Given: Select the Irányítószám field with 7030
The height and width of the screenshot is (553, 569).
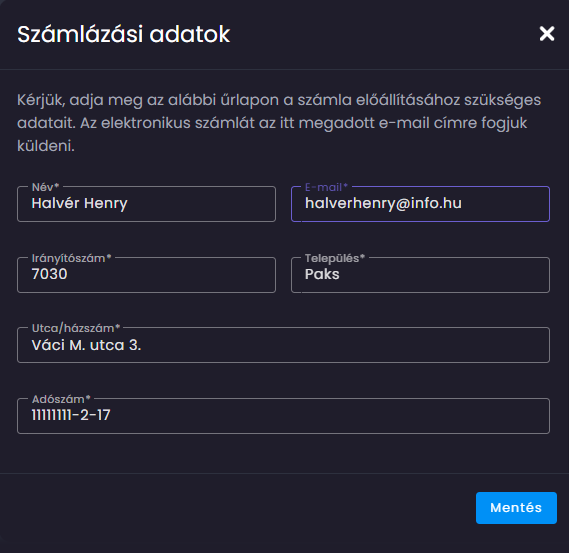Looking at the screenshot, I should pyautogui.click(x=146, y=275).
